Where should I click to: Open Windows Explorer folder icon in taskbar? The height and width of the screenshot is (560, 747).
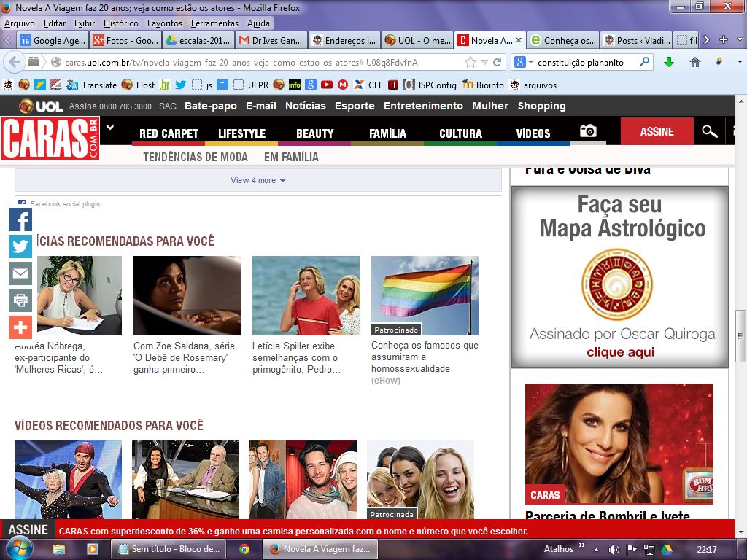point(59,549)
